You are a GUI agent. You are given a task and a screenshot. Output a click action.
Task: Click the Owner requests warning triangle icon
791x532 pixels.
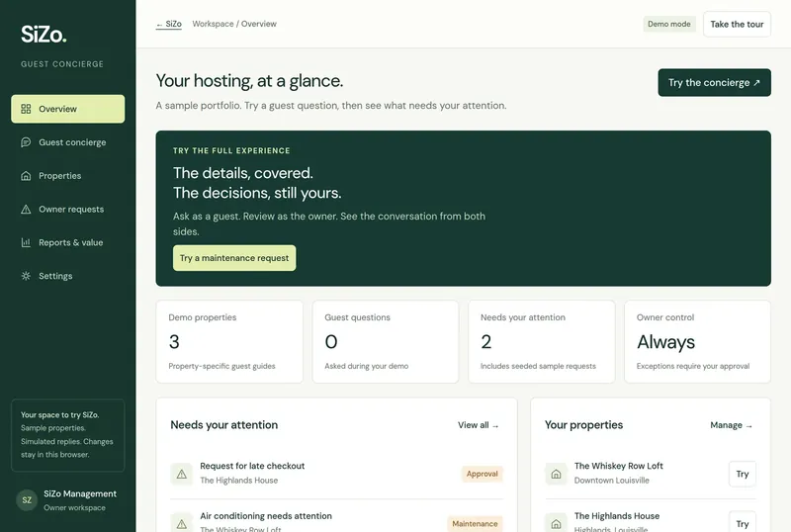(26, 209)
